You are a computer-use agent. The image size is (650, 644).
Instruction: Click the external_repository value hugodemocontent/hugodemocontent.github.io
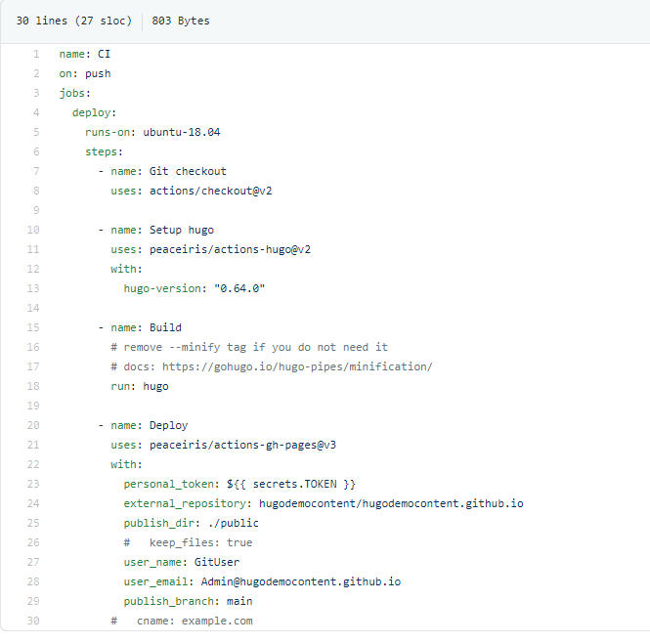pyautogui.click(x=391, y=503)
